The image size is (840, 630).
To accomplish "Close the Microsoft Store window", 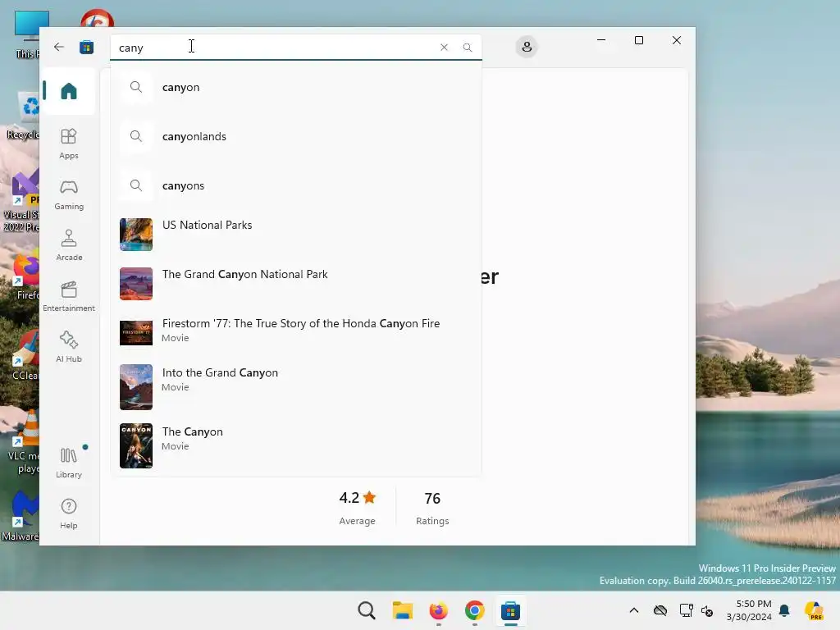I will pyautogui.click(x=677, y=40).
